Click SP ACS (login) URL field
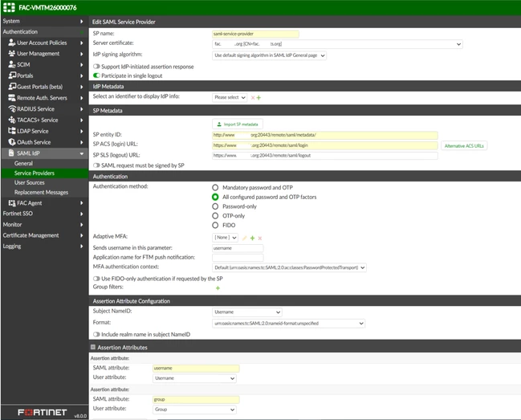 tap(325, 145)
